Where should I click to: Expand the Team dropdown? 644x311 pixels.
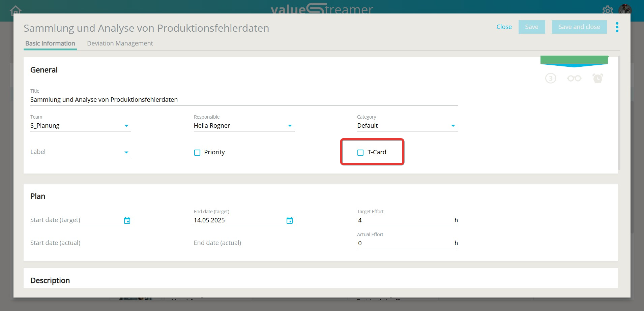[x=126, y=126]
